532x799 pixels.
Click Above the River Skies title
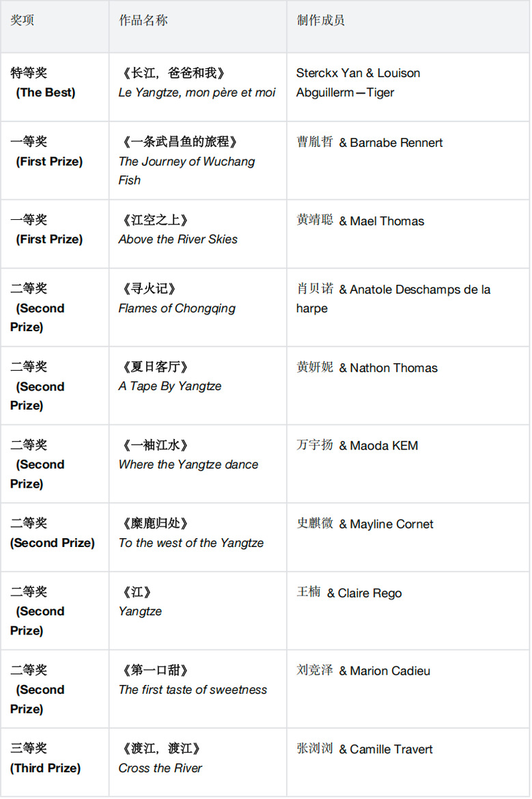178,240
